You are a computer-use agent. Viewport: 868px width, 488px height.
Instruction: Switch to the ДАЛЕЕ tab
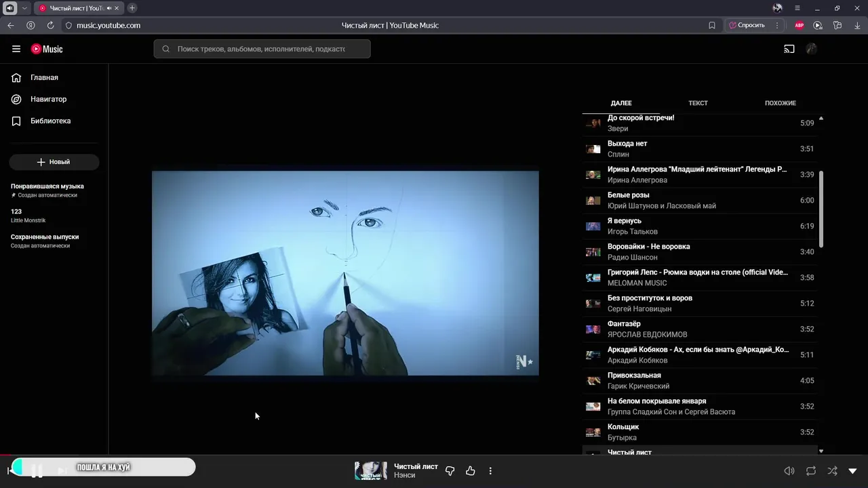621,103
